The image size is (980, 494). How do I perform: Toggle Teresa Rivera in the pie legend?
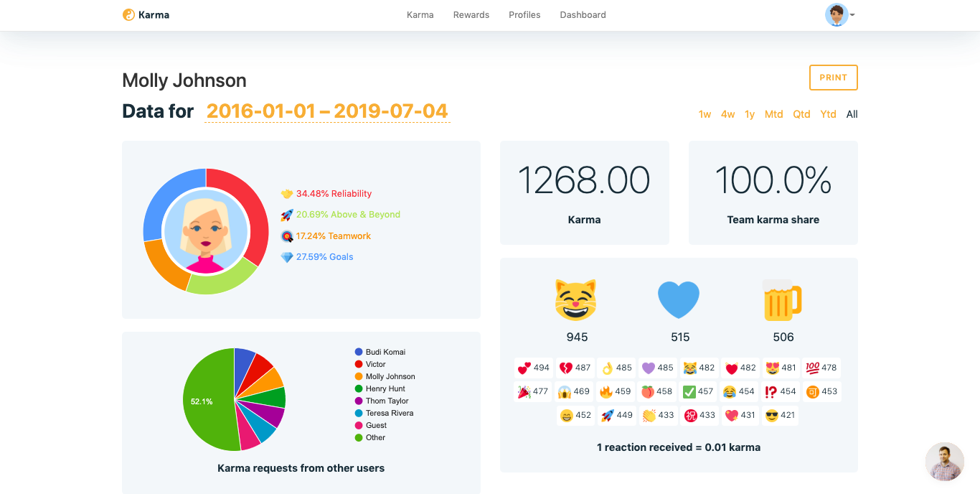(384, 413)
